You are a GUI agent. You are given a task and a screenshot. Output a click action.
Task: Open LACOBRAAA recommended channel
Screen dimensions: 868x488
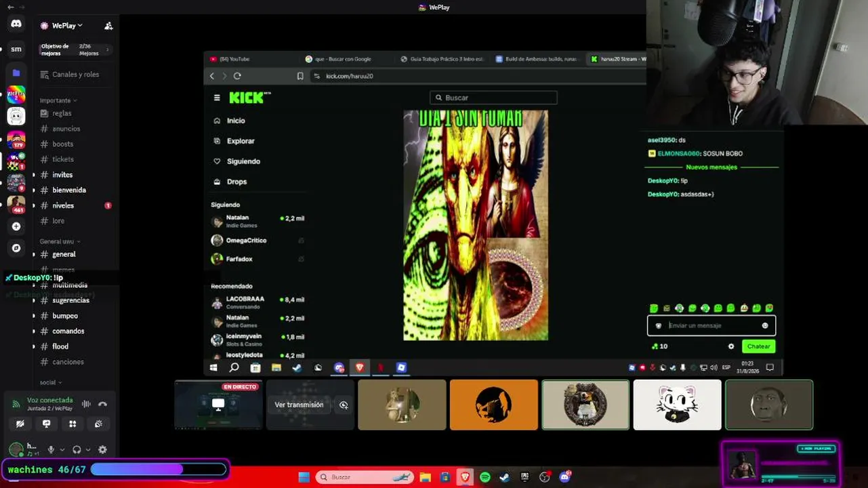(x=257, y=302)
